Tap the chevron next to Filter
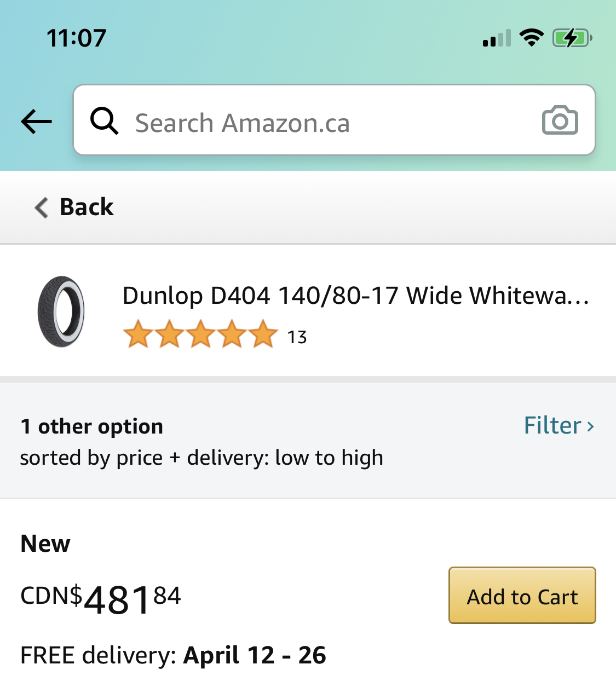The width and height of the screenshot is (616, 693). pyautogui.click(x=590, y=426)
